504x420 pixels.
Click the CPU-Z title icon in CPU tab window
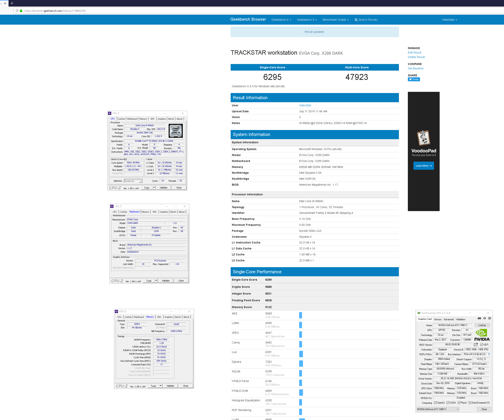click(110, 113)
